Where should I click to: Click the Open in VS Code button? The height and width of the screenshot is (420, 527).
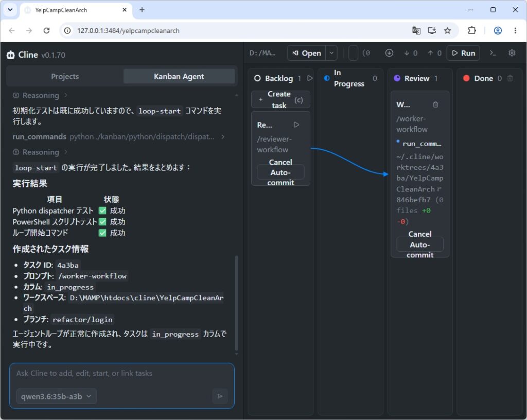click(x=306, y=53)
